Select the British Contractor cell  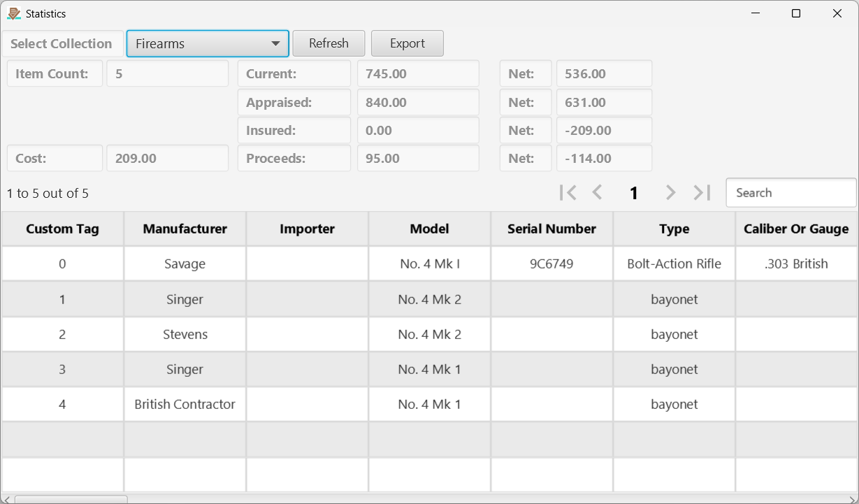tap(185, 404)
